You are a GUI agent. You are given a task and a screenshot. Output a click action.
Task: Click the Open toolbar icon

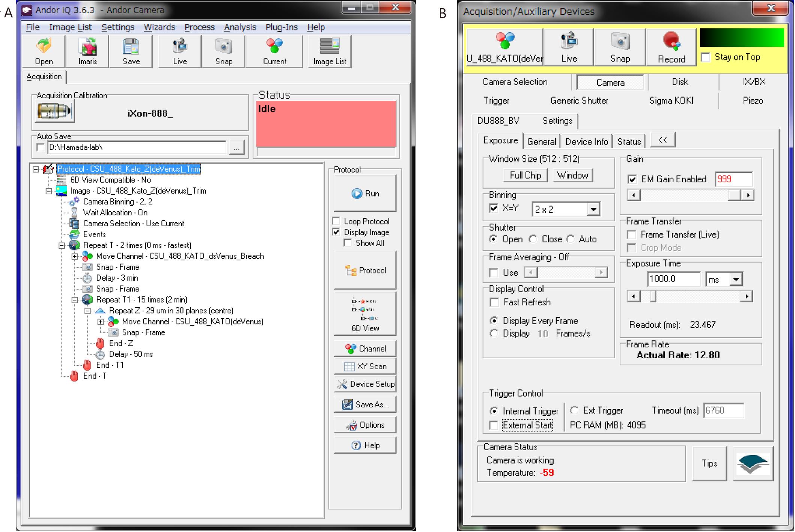click(x=44, y=51)
